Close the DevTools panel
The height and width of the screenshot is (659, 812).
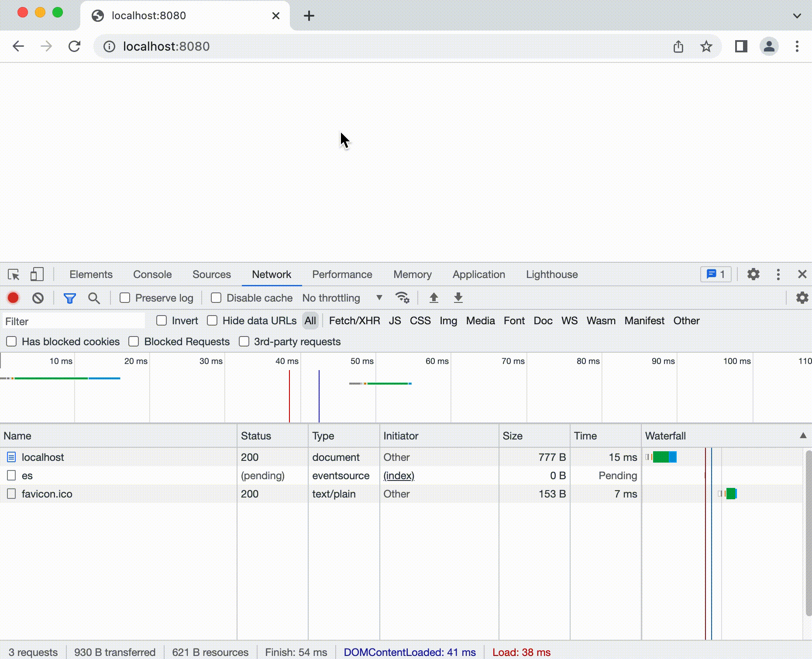(802, 275)
